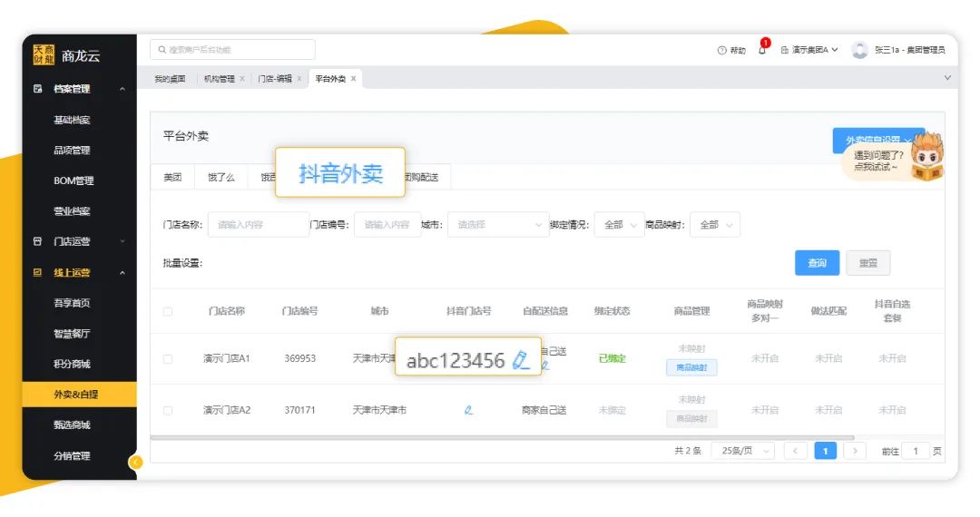
Task: Go to next page arrow
Action: pyautogui.click(x=855, y=451)
